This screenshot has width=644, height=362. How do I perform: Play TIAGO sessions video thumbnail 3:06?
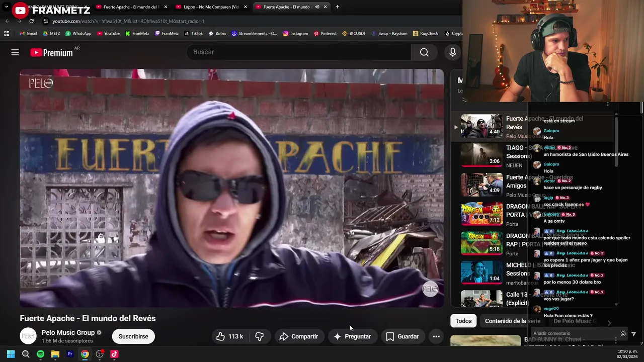point(481,155)
